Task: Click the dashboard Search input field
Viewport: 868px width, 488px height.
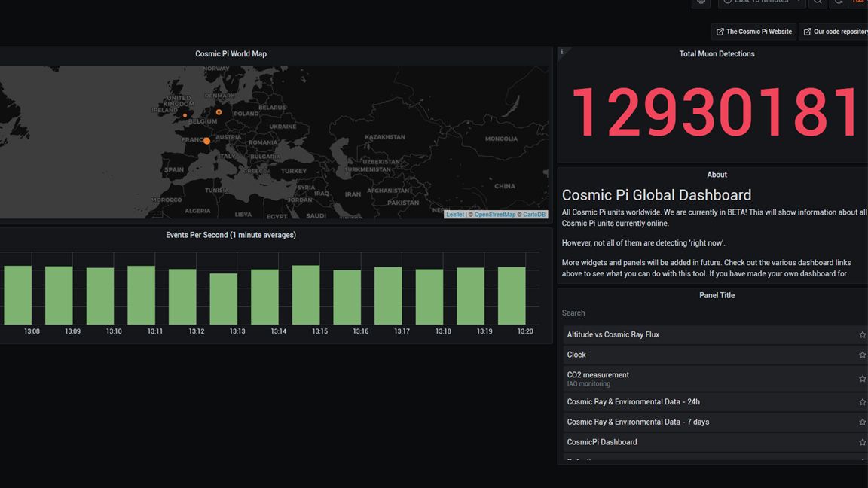Action: coord(708,313)
